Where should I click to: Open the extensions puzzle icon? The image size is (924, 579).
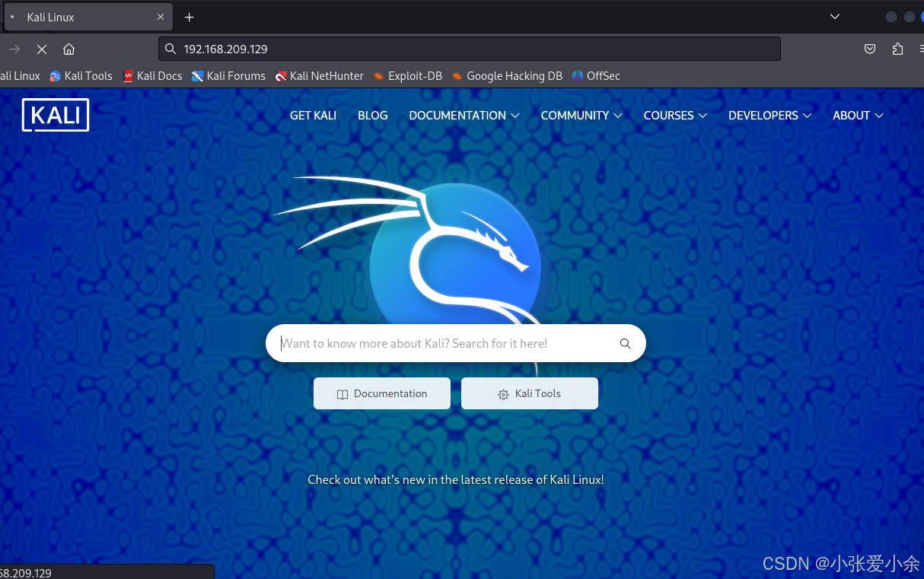tap(897, 49)
